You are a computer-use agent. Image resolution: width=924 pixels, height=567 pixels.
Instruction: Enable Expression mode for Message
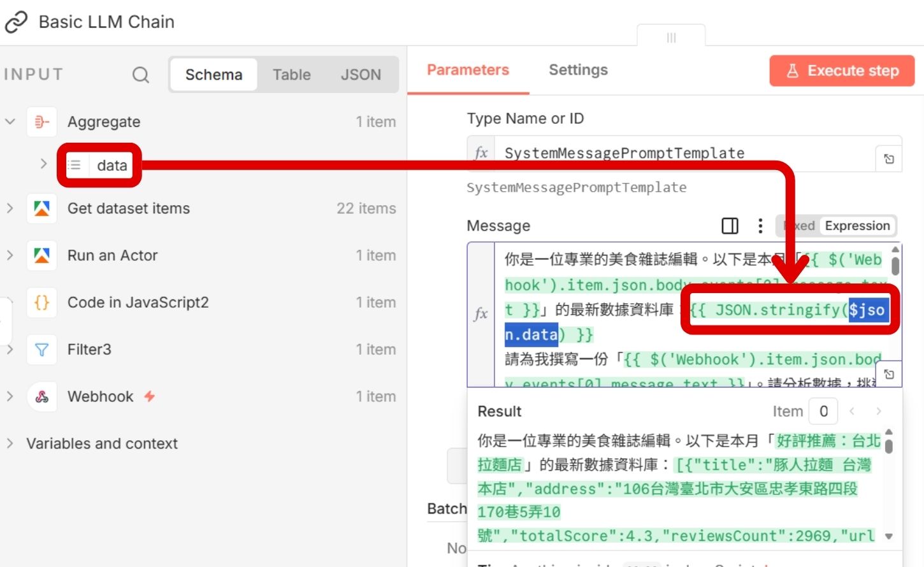858,226
